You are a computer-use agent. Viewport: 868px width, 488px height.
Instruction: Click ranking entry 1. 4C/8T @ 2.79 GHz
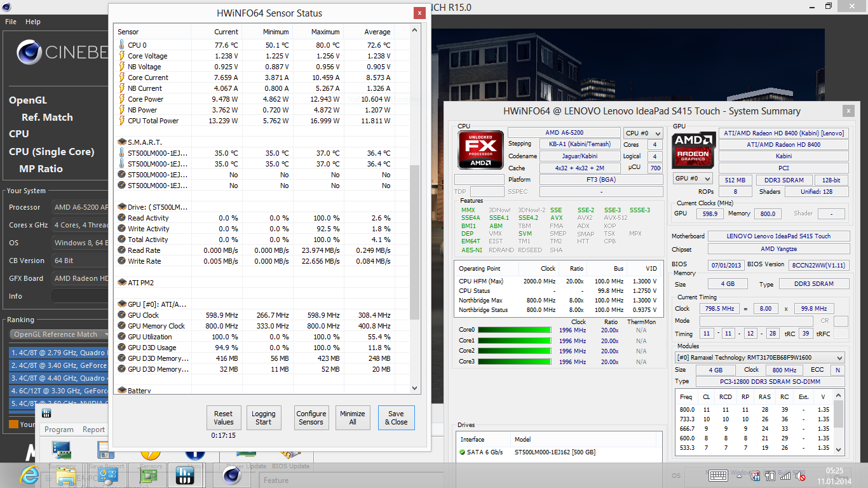[58, 353]
